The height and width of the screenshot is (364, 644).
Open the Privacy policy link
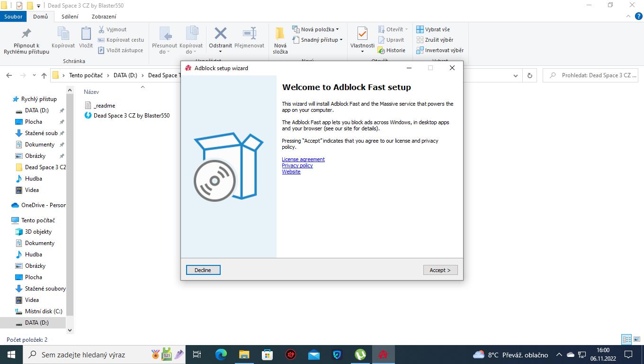coord(297,165)
